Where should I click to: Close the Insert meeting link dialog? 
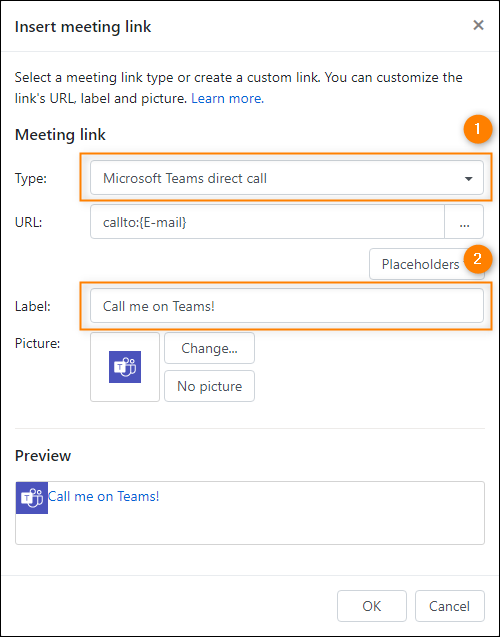tap(478, 25)
